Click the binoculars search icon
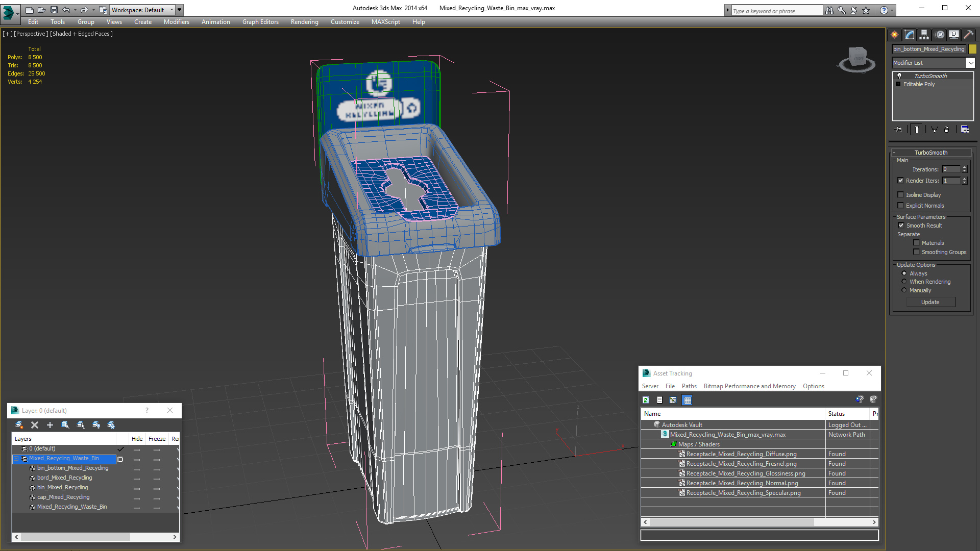Viewport: 980px width, 551px height. tap(829, 10)
